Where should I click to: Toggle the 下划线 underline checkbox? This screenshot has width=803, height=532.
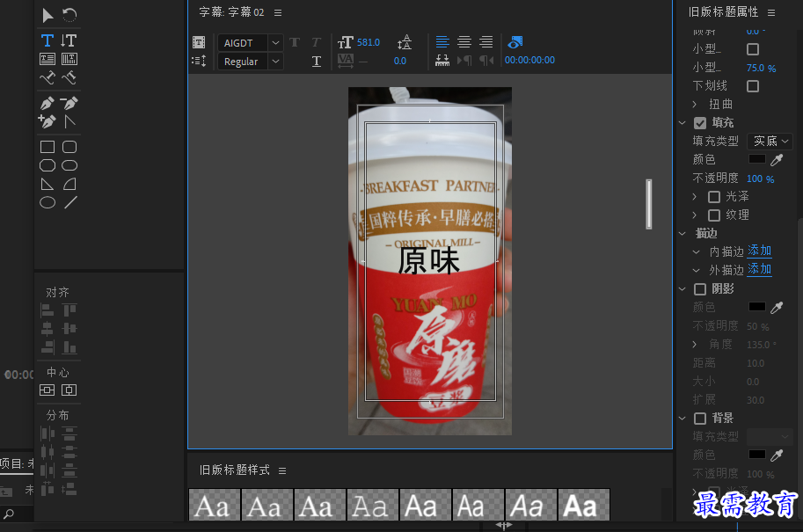[x=753, y=86]
